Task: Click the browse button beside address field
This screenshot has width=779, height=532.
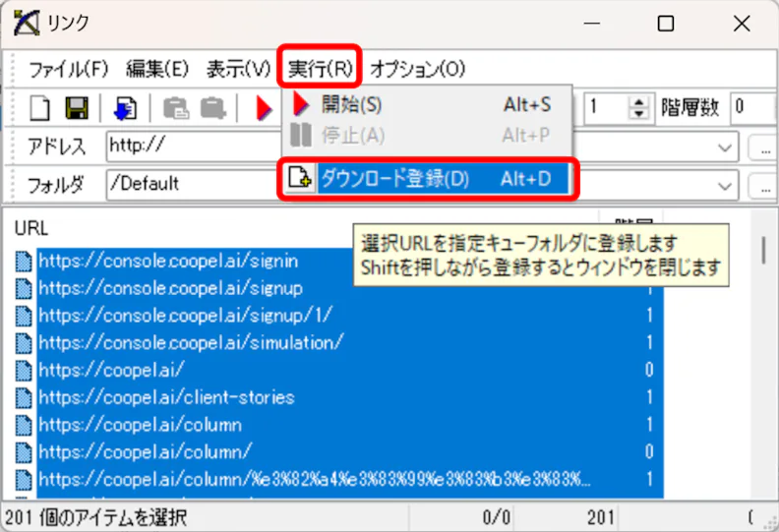Action: click(763, 148)
